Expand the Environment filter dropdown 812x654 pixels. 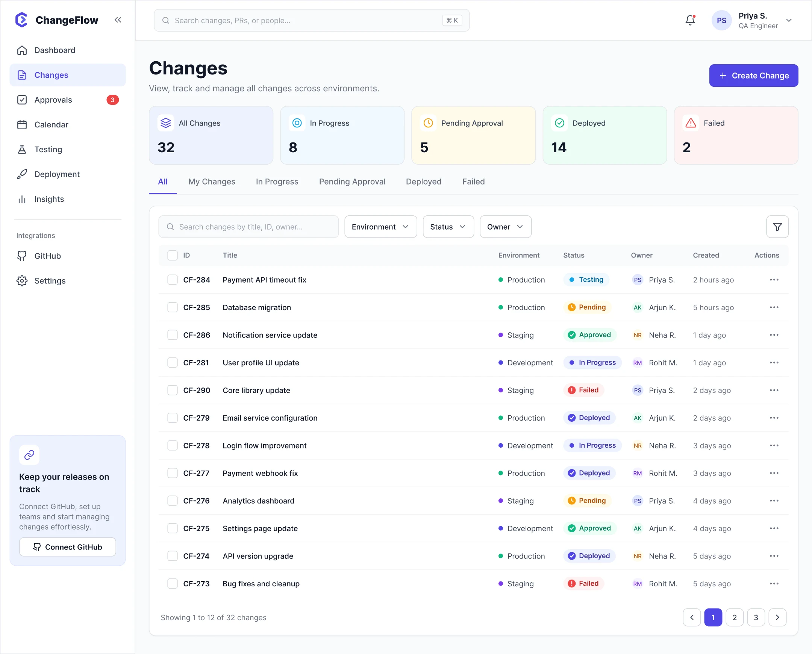(x=380, y=227)
